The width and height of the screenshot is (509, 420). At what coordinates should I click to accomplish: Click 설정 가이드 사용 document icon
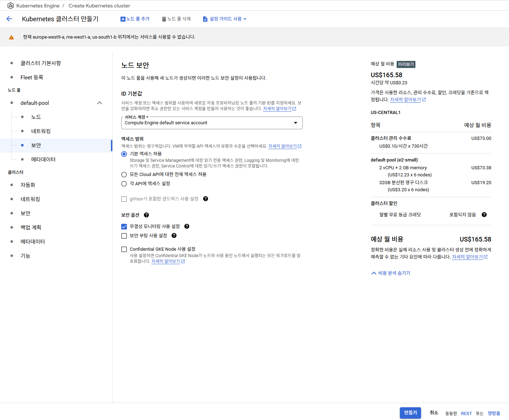pyautogui.click(x=205, y=19)
